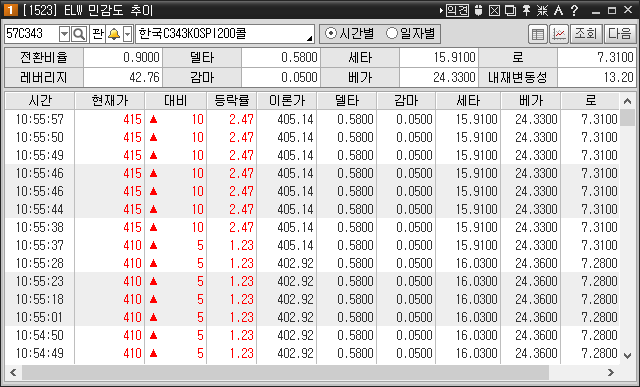Select the 시간별 radio button
The width and height of the screenshot is (640, 387).
(x=349, y=33)
